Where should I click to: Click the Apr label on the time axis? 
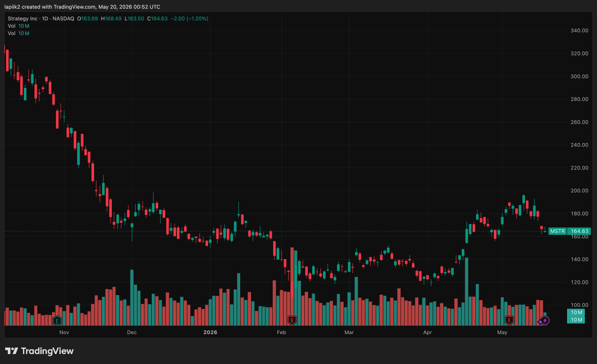pos(427,332)
